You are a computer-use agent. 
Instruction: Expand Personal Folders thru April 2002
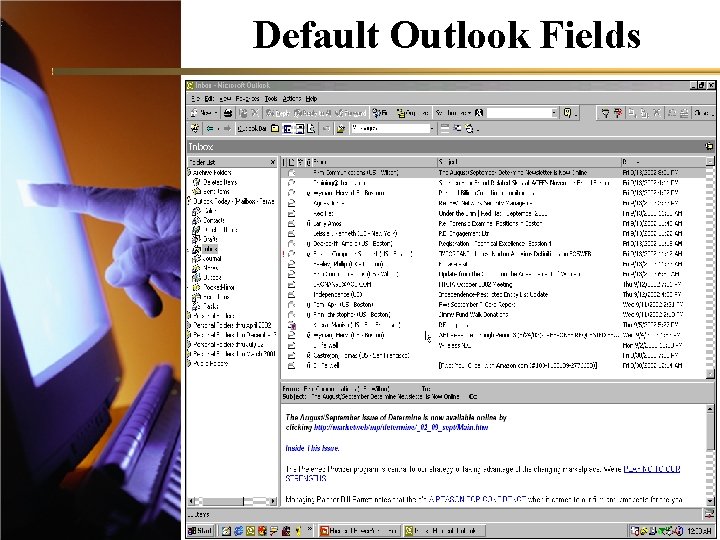189,325
